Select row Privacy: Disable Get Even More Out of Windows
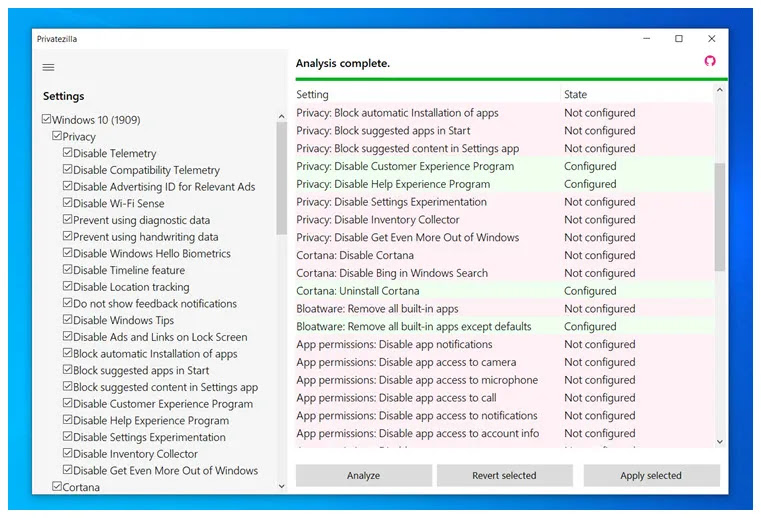Viewport: 761px width, 518px height. [505, 237]
